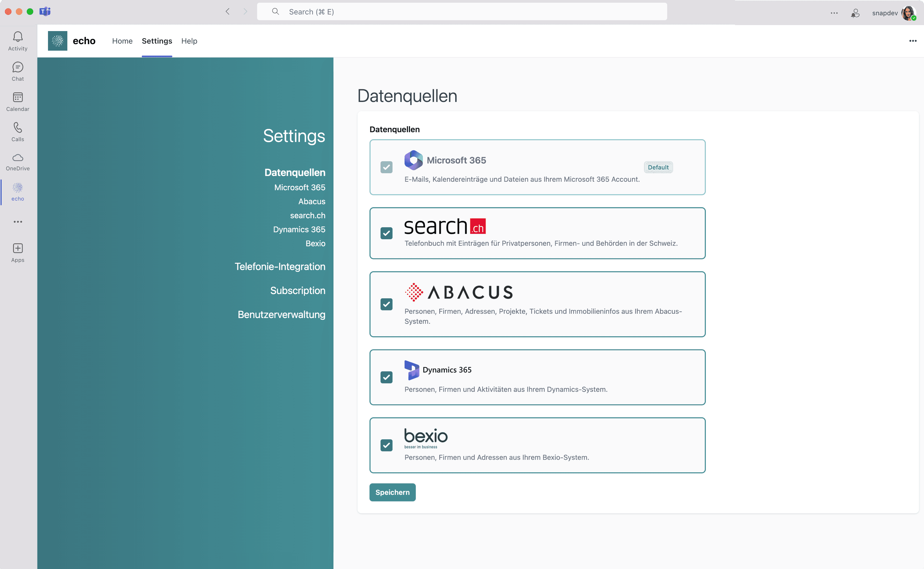
Task: Uncheck the Dynamics 365 data source
Action: point(386,377)
